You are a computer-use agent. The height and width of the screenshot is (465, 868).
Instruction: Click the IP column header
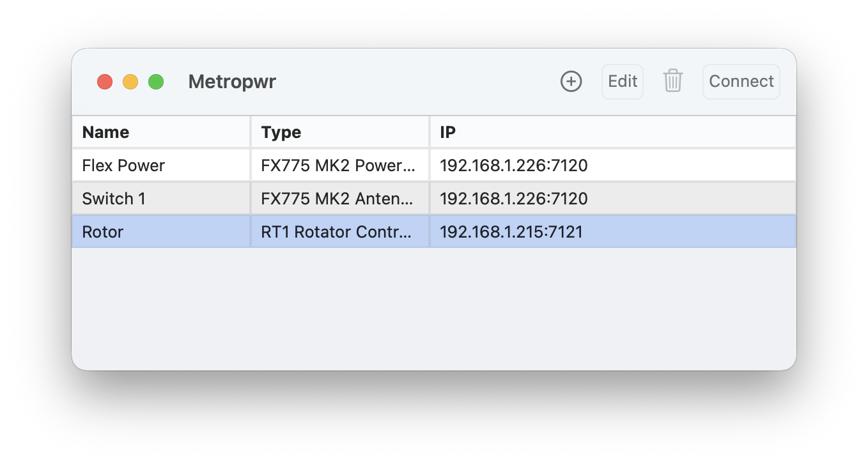[448, 132]
